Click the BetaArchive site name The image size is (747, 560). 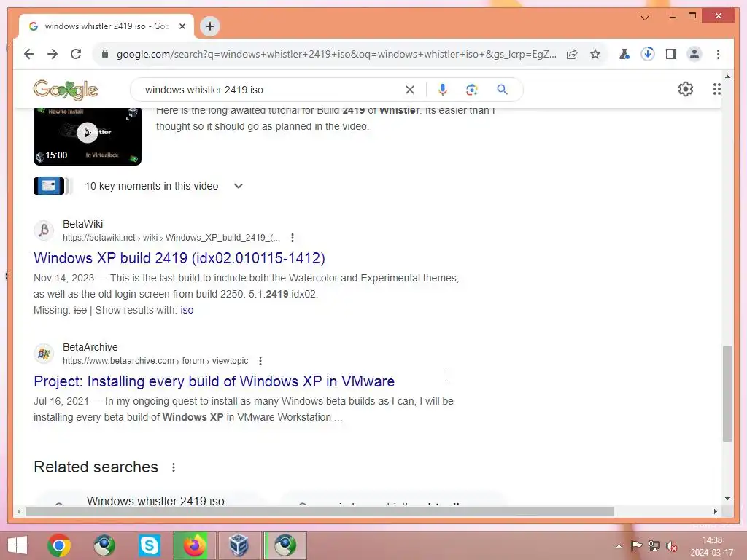(x=90, y=347)
